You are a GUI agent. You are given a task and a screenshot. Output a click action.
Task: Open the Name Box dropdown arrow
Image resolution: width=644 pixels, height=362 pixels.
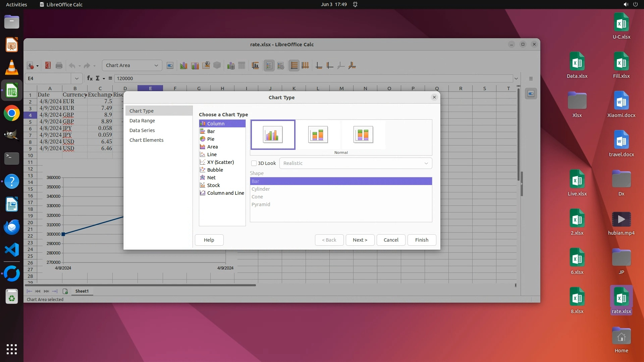coord(77,78)
